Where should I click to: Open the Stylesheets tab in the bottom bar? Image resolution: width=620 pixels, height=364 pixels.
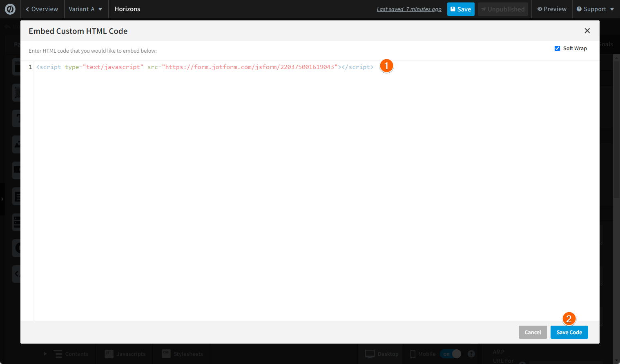point(183,354)
